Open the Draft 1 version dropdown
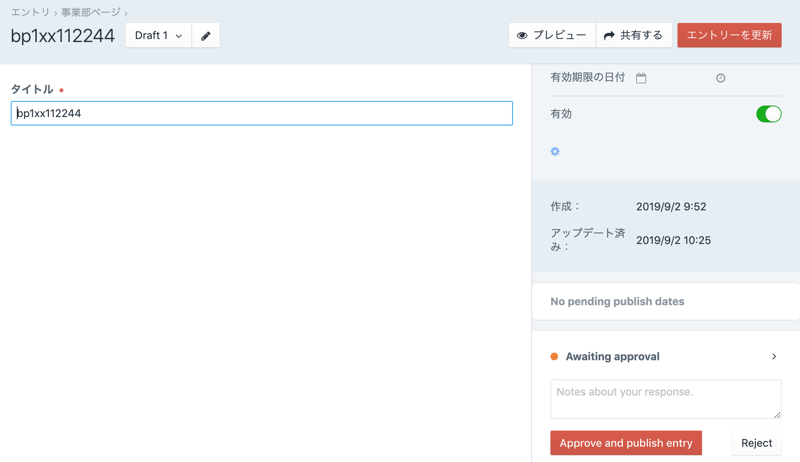Image resolution: width=800 pixels, height=462 pixels. pyautogui.click(x=158, y=35)
